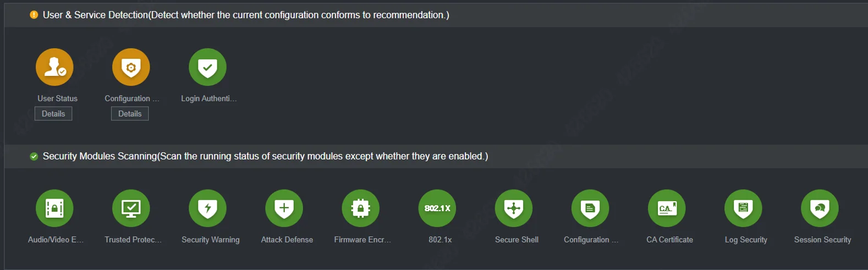
Task: Click the User Status icon
Action: (x=54, y=67)
